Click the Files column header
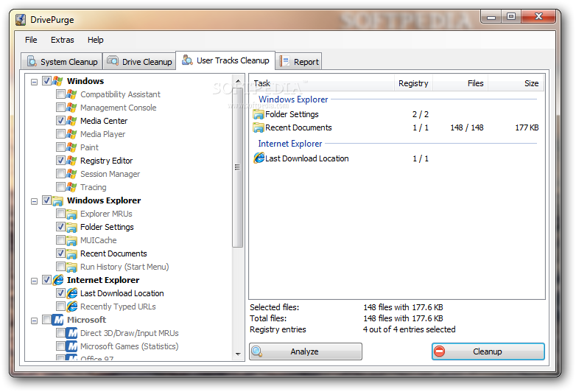This screenshot has height=392, width=576. 460,83
